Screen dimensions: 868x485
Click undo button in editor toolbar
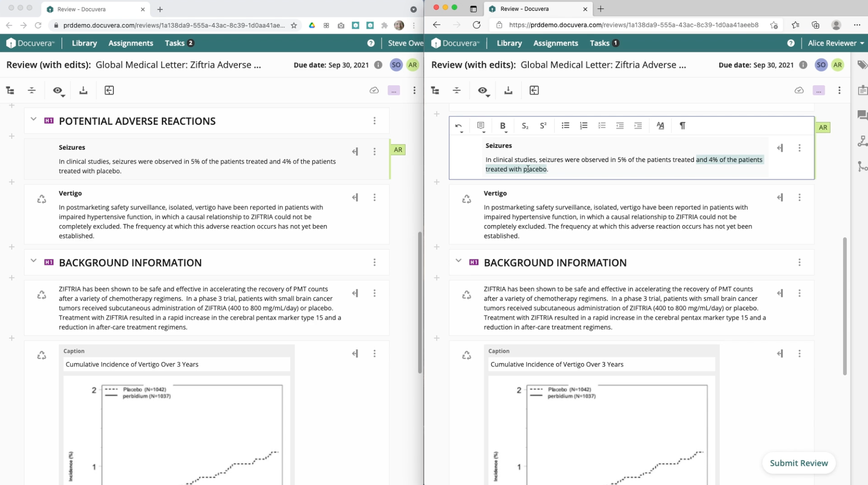pos(459,126)
